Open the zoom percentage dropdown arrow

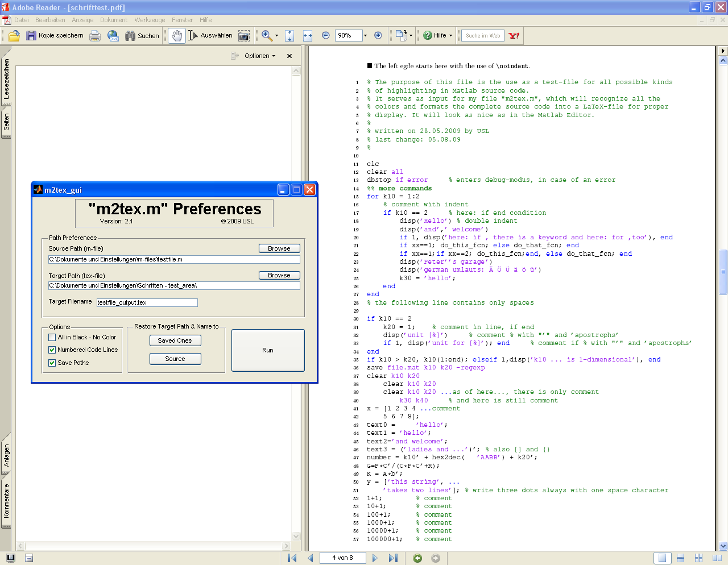click(365, 35)
